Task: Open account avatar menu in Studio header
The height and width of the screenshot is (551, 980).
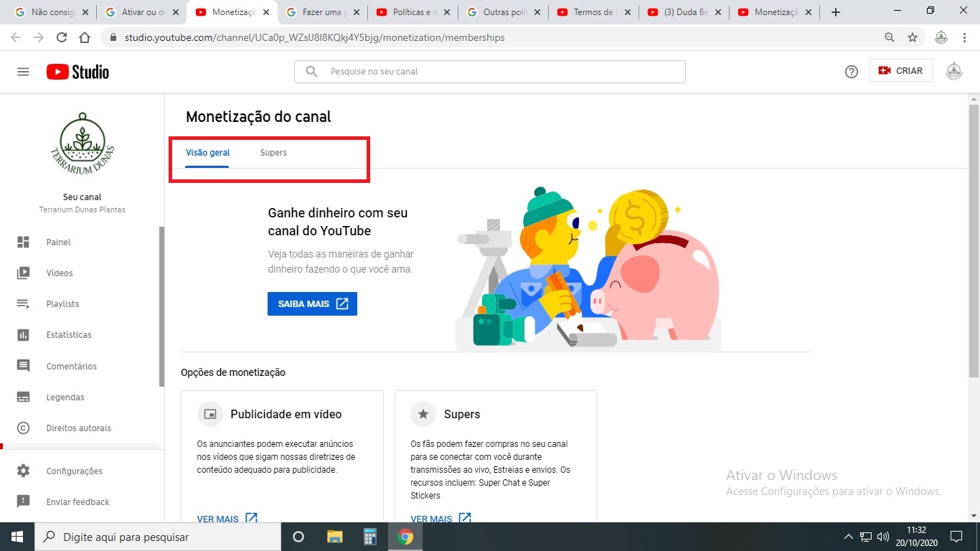Action: tap(954, 71)
